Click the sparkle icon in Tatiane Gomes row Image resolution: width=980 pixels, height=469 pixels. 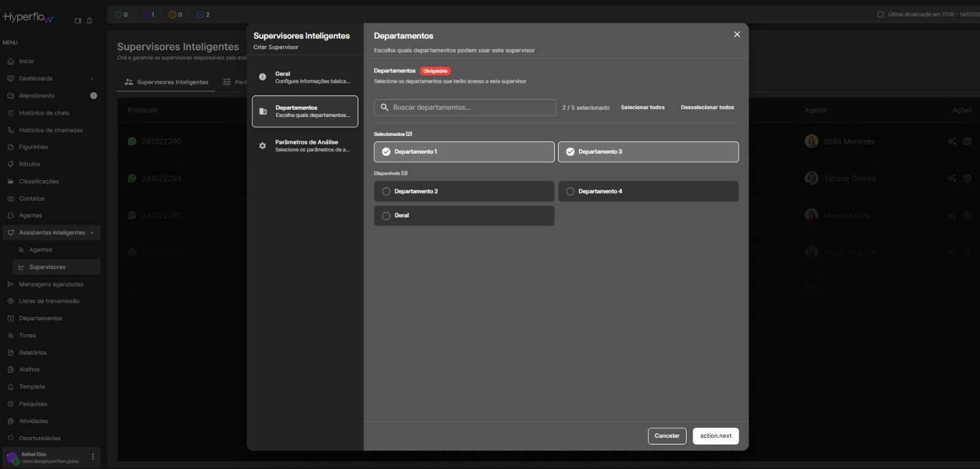(x=951, y=178)
